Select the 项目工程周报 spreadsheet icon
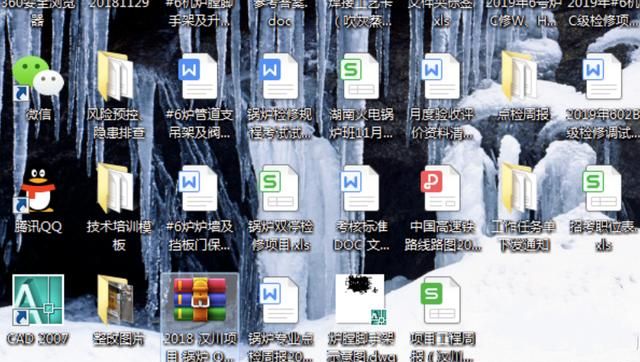Screen dimensions: 640x362 point(441,300)
